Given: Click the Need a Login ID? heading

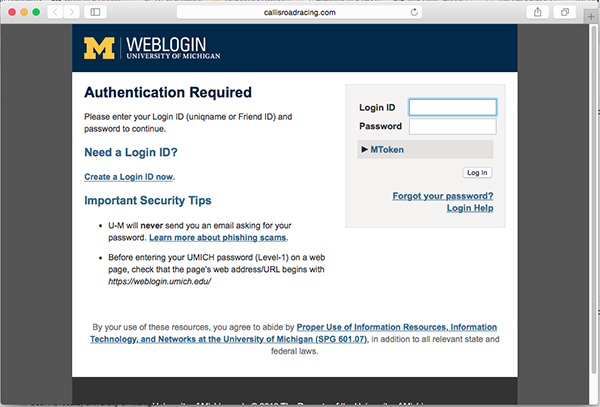Looking at the screenshot, I should (x=131, y=152).
